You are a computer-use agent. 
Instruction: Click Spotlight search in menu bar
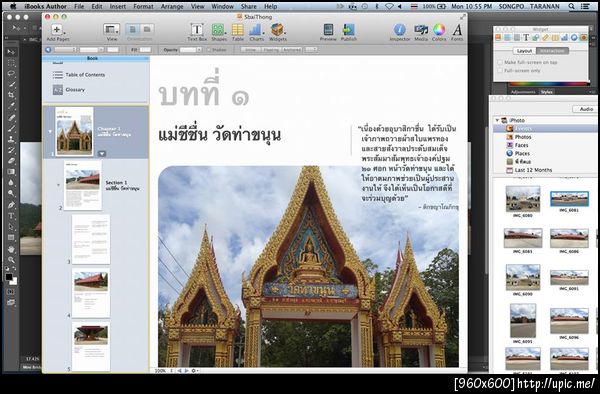tap(571, 6)
